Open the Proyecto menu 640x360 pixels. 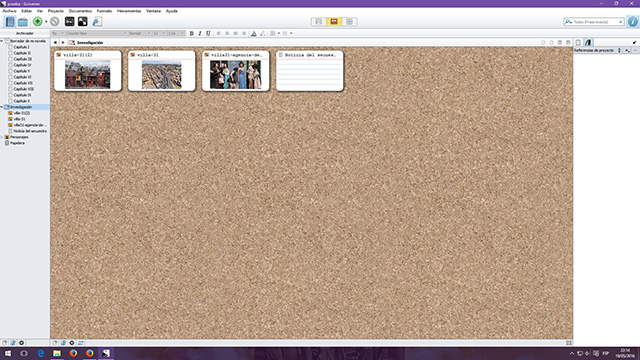click(x=56, y=11)
